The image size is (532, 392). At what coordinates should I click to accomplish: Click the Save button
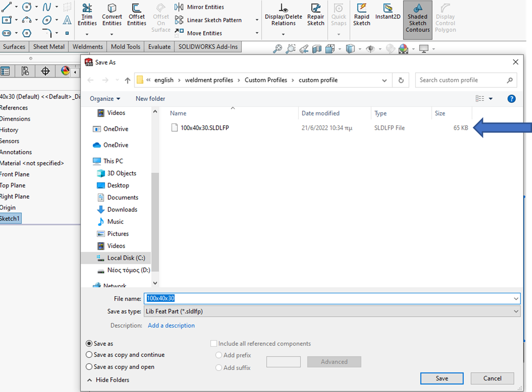(442, 378)
